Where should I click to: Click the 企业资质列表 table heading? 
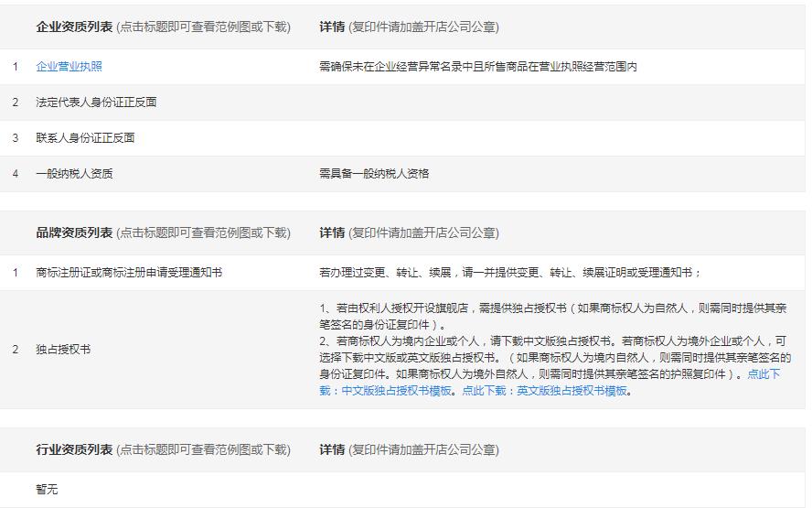74,27
